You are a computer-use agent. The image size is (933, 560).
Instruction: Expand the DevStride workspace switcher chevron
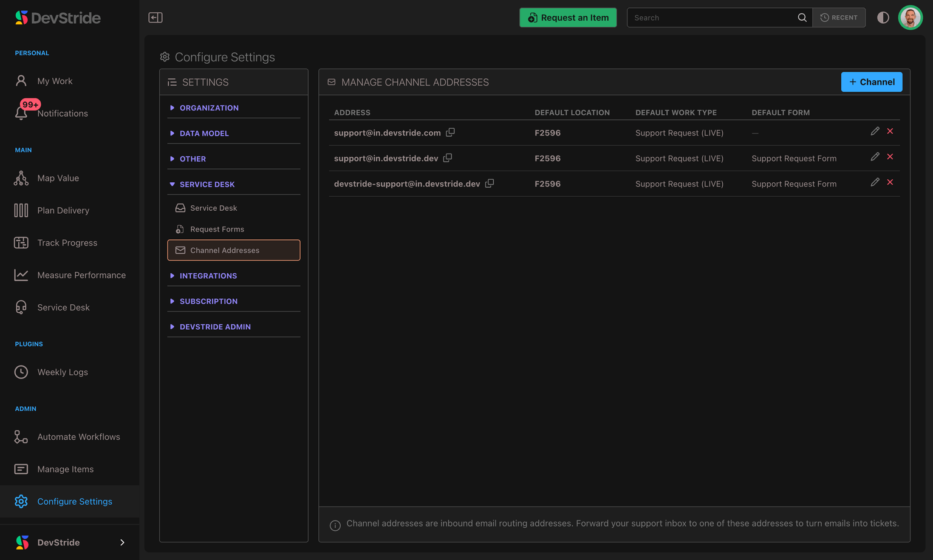tap(122, 542)
